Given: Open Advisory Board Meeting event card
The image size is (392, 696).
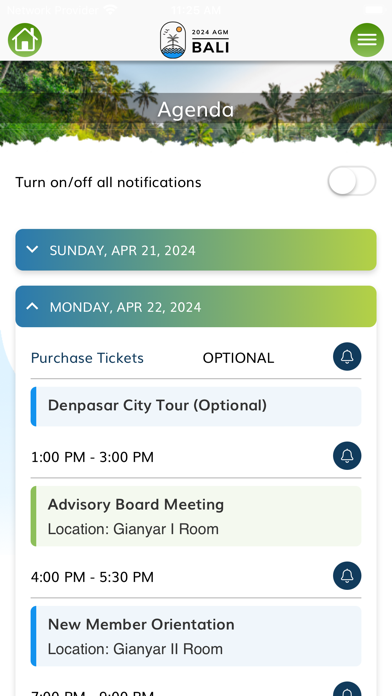Looking at the screenshot, I should (196, 516).
